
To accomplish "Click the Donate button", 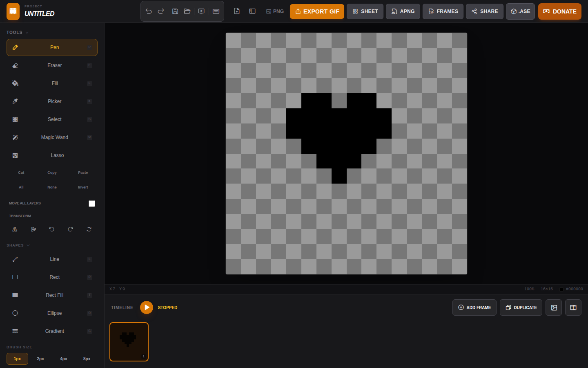I will coord(559,11).
